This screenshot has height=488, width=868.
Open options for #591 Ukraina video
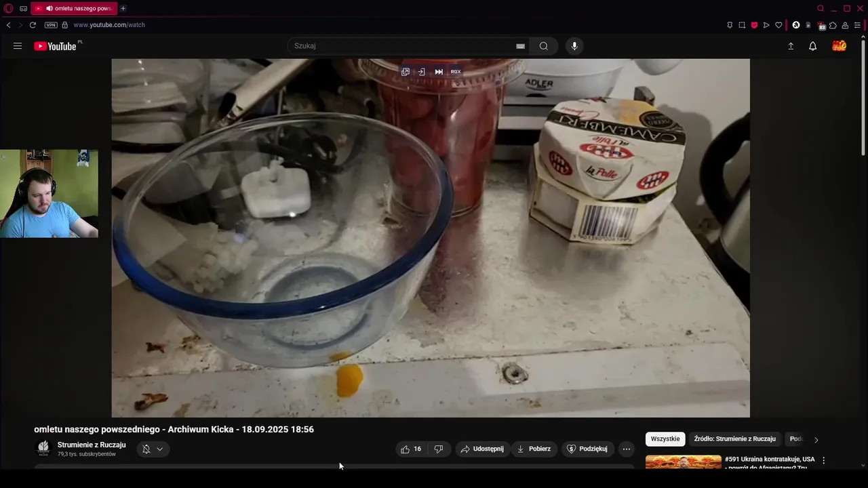coord(824,460)
